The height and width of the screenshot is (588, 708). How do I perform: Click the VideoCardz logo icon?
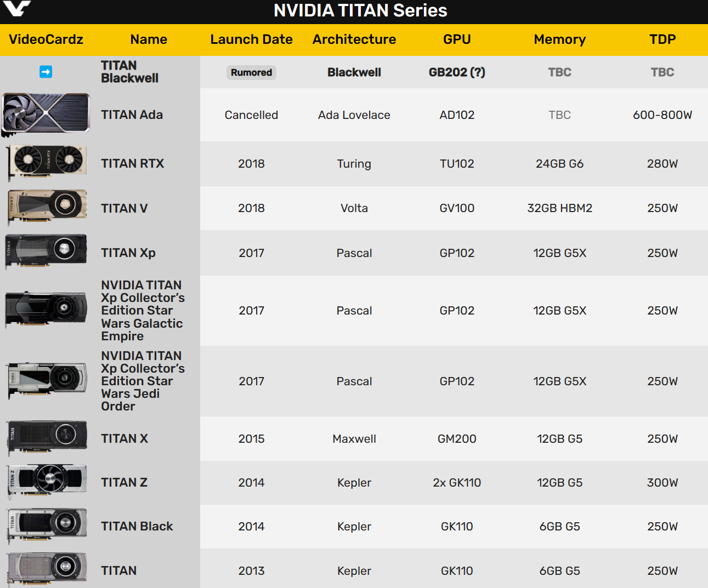pos(16,8)
